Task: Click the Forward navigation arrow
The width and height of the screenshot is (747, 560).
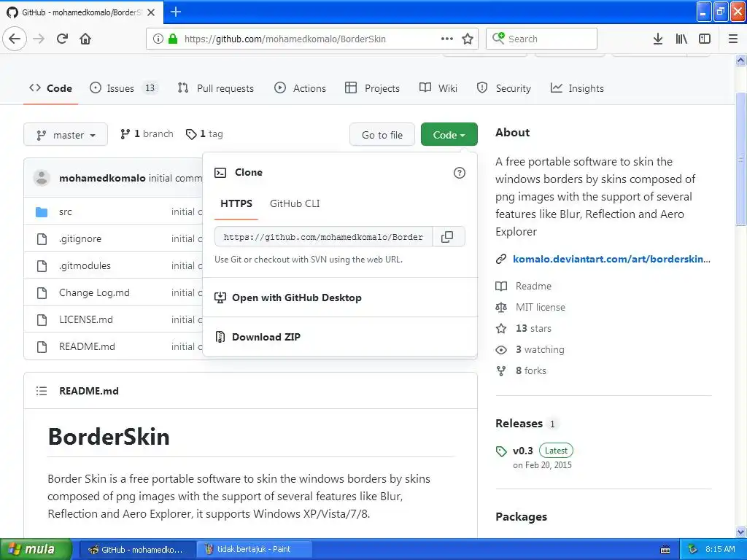Action: pos(39,39)
